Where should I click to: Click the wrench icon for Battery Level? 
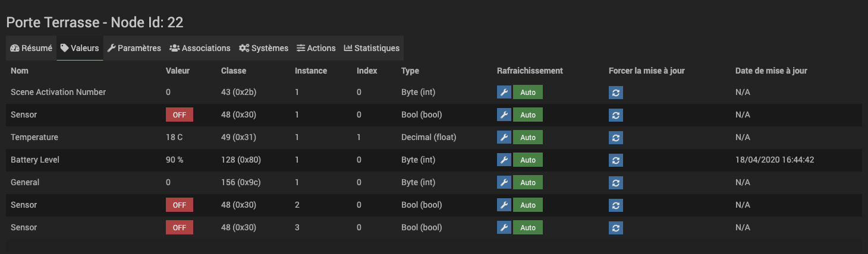tap(504, 160)
